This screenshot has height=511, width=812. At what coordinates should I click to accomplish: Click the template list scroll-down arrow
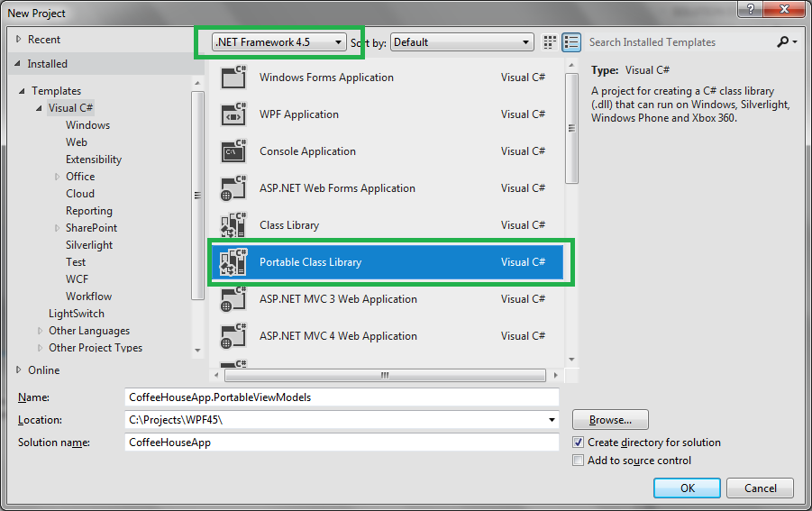coord(571,360)
